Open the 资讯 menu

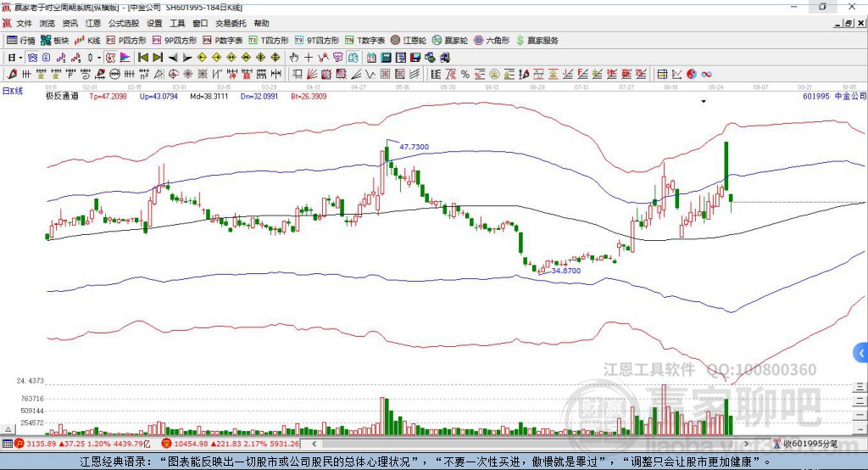point(70,23)
